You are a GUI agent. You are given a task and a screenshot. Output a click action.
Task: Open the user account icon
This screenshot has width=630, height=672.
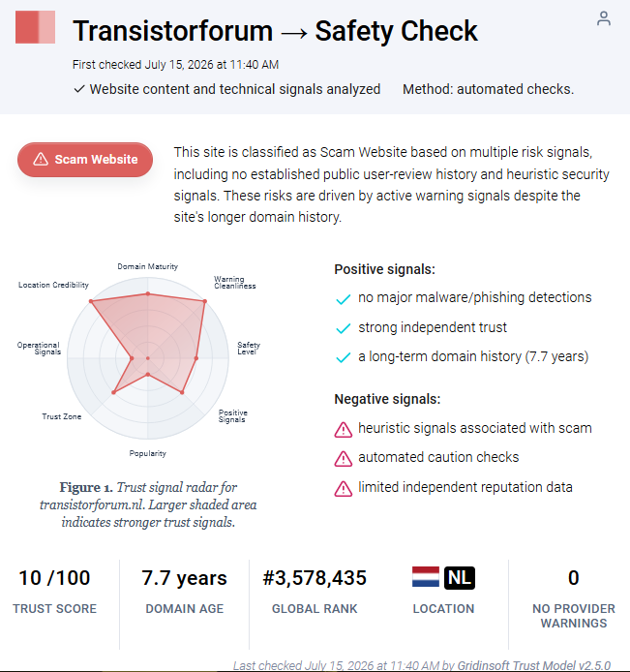(x=604, y=18)
